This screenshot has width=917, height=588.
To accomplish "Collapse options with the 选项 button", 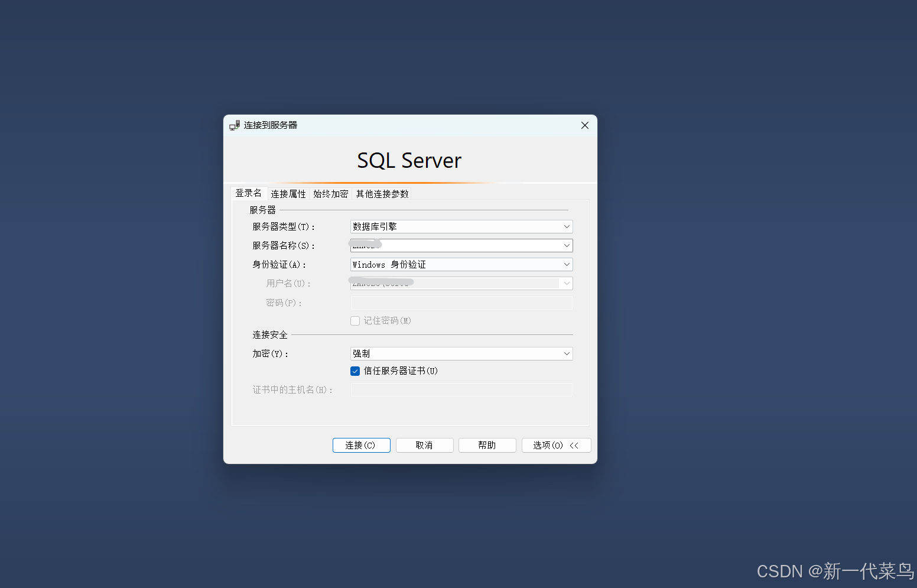I will coord(556,445).
